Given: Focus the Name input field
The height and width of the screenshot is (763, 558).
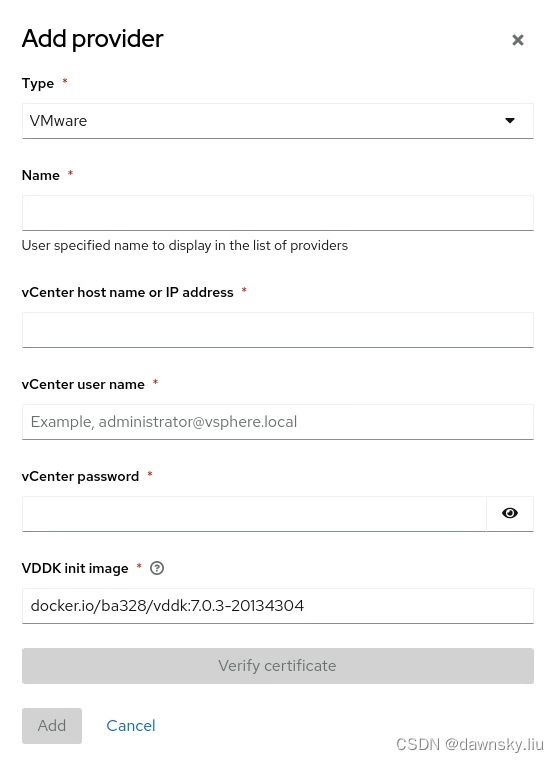Looking at the screenshot, I should (278, 213).
